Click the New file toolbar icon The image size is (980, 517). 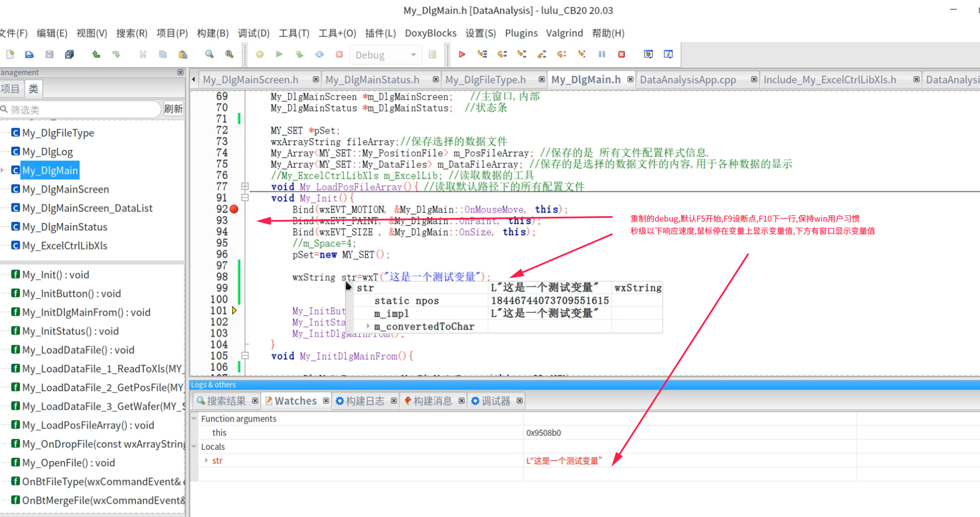point(10,54)
